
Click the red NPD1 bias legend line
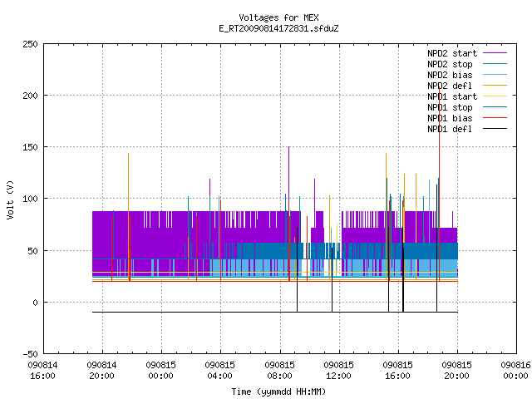pos(495,118)
